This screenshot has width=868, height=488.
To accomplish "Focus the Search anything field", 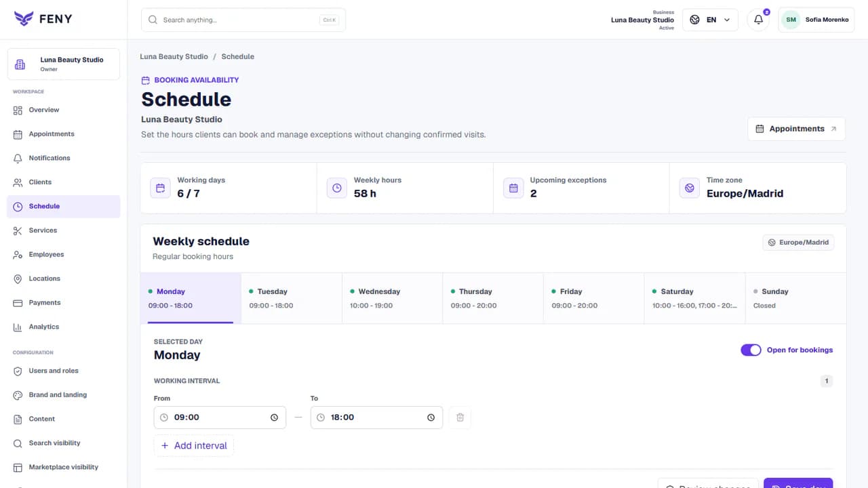I will tap(243, 20).
